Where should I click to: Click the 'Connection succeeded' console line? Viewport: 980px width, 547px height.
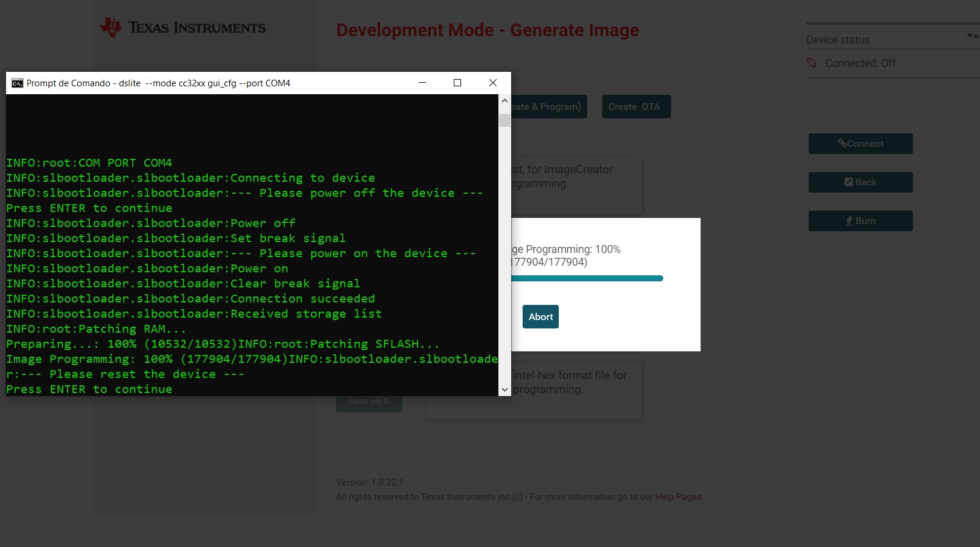tap(191, 299)
